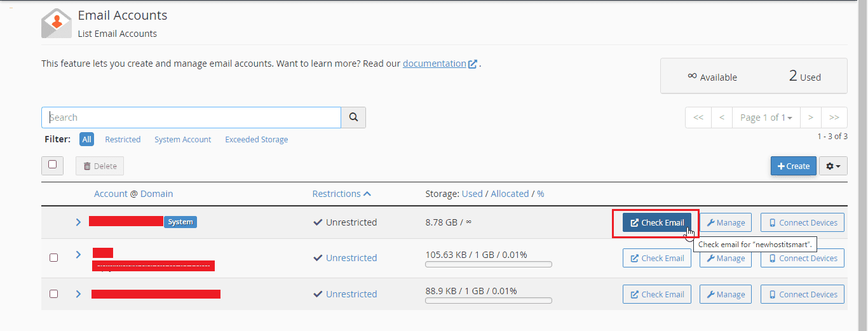Go to the last page with the double right arrow
Image resolution: width=868 pixels, height=331 pixels.
(x=834, y=118)
